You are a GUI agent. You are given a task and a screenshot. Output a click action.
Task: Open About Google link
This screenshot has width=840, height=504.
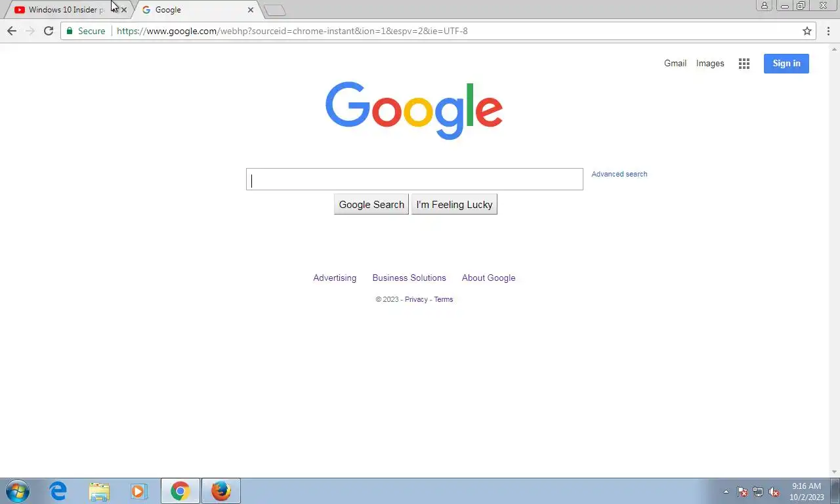click(x=489, y=278)
